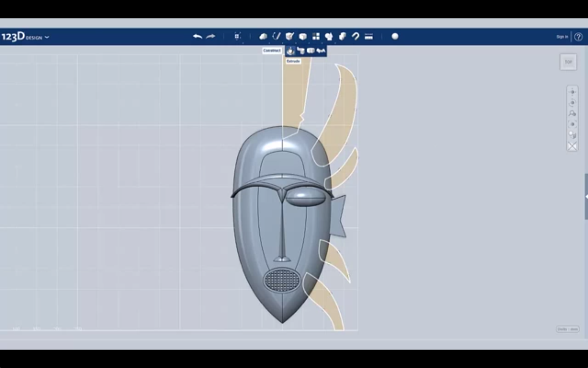Open the Material sphere tool
The image size is (588, 368).
[x=395, y=36]
